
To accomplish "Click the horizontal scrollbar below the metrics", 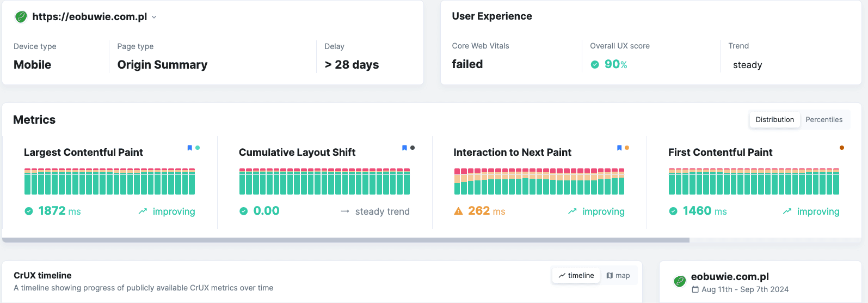I will [346, 240].
